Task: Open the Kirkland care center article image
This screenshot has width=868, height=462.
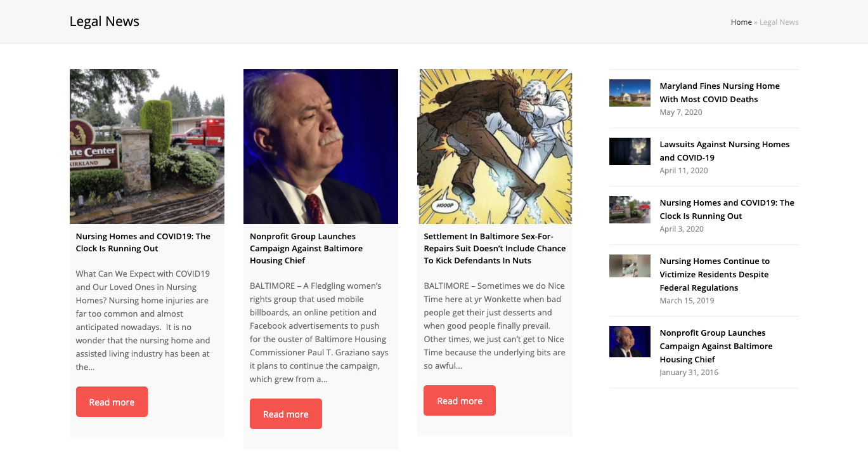Action: click(147, 147)
